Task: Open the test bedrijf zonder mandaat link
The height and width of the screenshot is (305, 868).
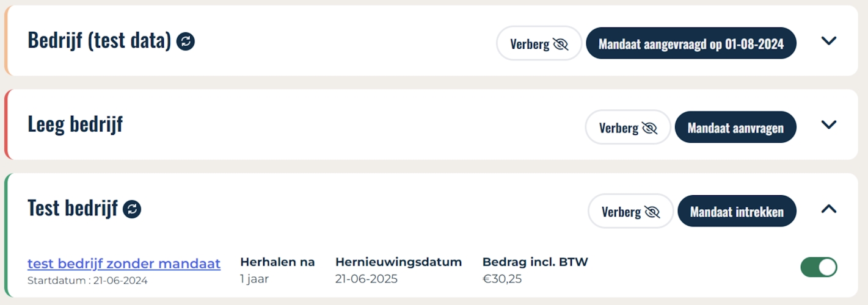Action: coord(124,264)
